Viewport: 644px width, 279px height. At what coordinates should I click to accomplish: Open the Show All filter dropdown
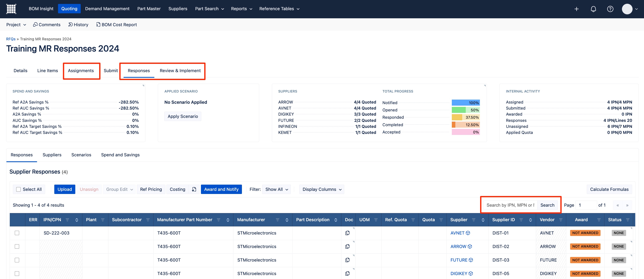pos(276,189)
